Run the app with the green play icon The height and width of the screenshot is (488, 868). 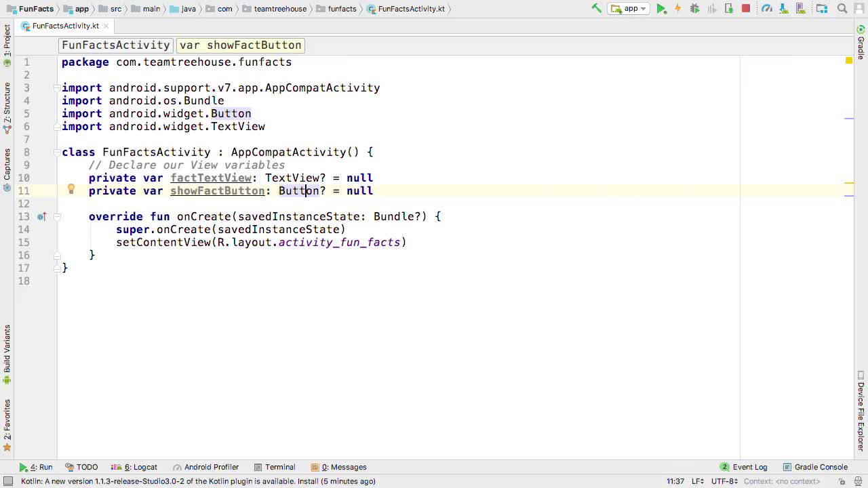pyautogui.click(x=661, y=8)
